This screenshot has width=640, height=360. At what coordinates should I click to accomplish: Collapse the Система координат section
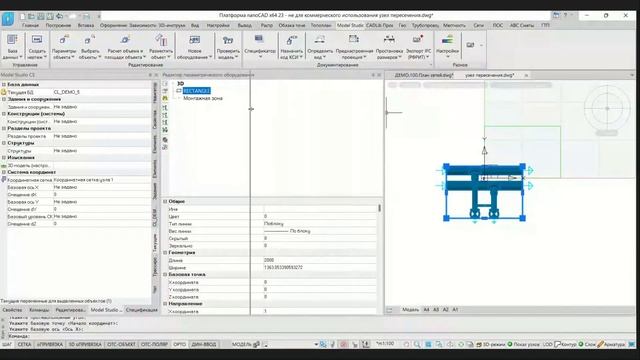click(4, 172)
